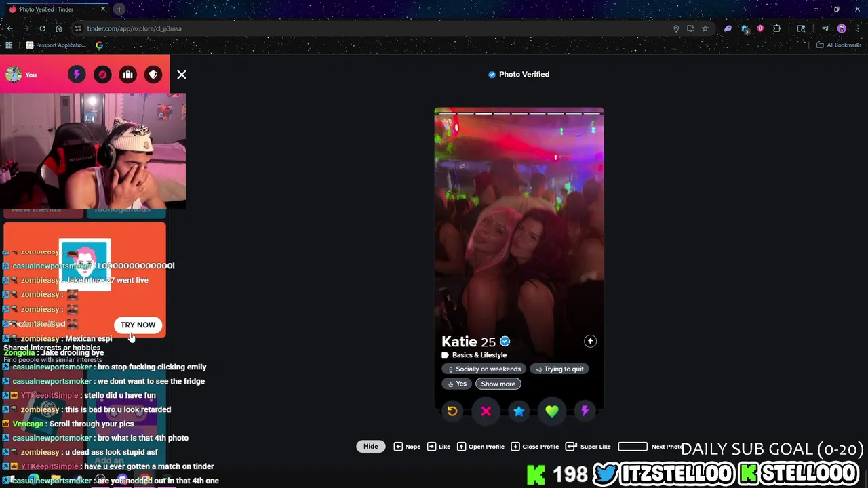Close the profile side panel with the X
The height and width of the screenshot is (488, 868).
click(182, 75)
